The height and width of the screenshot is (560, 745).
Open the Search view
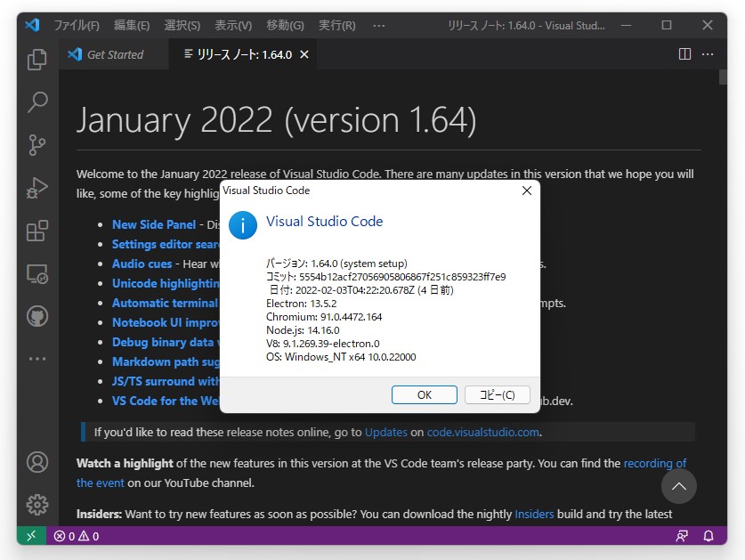(x=36, y=102)
